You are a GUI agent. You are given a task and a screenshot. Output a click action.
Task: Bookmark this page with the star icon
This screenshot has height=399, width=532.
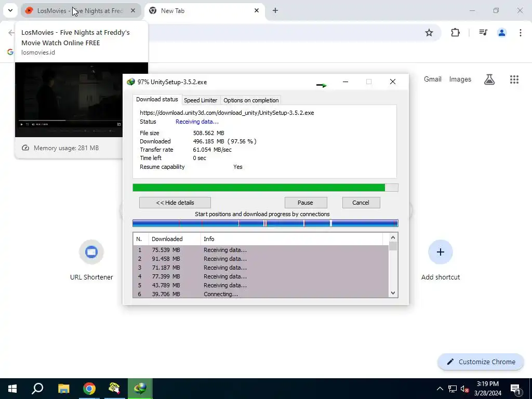pos(429,33)
